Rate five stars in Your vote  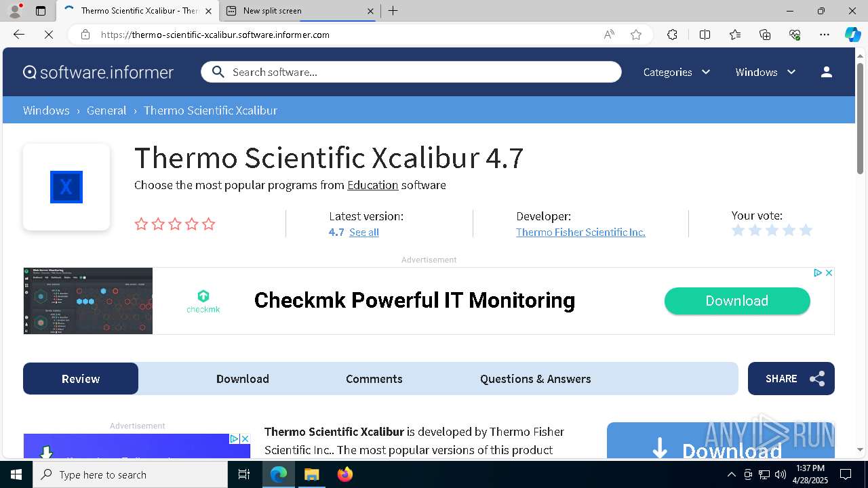point(806,230)
